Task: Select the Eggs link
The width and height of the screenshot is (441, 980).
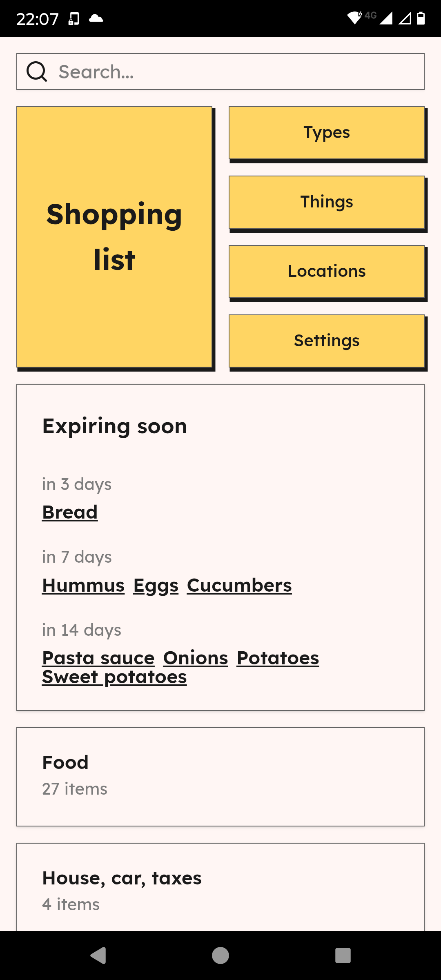Action: [x=156, y=585]
